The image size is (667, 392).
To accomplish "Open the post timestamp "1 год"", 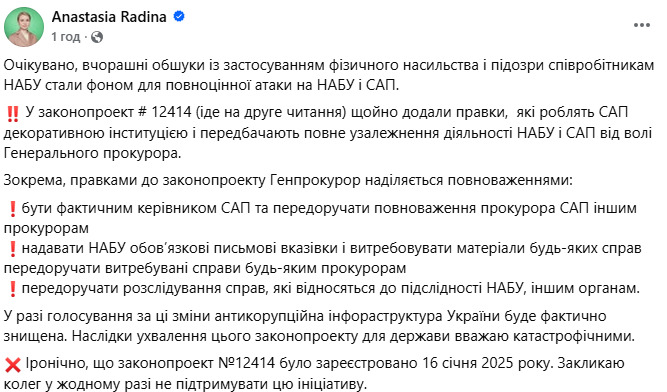I will tap(66, 37).
